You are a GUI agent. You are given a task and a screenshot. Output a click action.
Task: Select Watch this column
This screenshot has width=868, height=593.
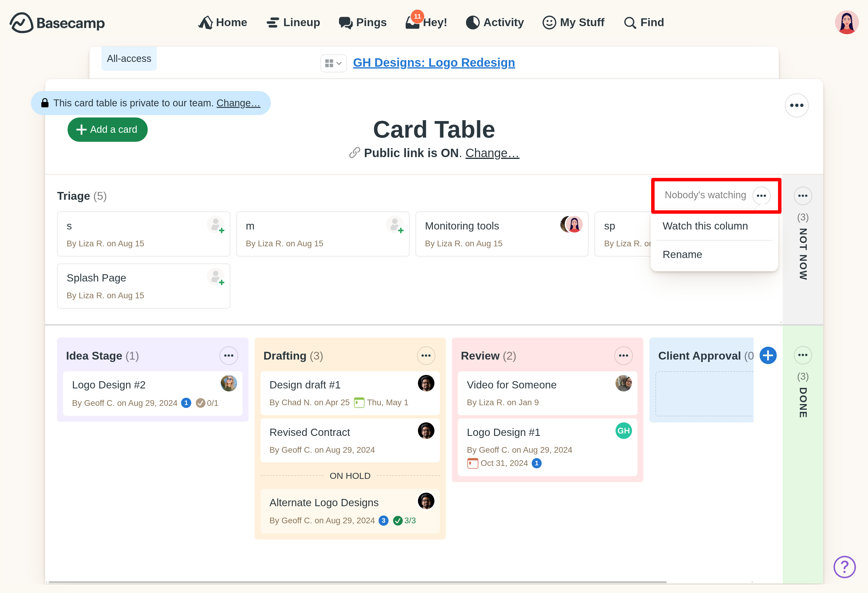pyautogui.click(x=705, y=226)
